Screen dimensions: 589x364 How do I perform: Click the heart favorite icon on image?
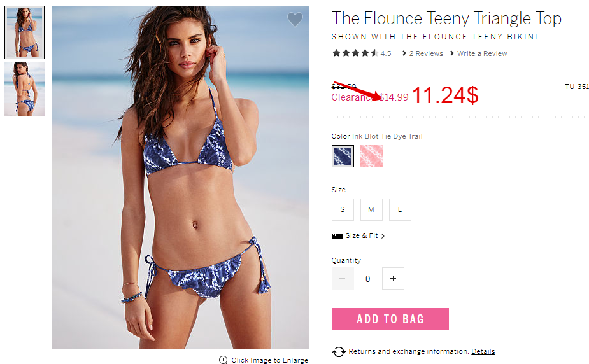tap(295, 20)
